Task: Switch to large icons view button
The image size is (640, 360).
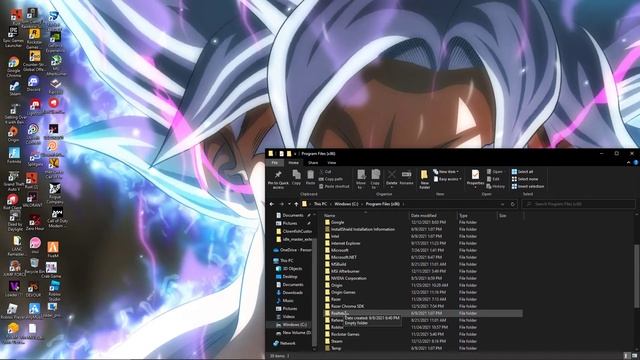Action: [x=635, y=356]
